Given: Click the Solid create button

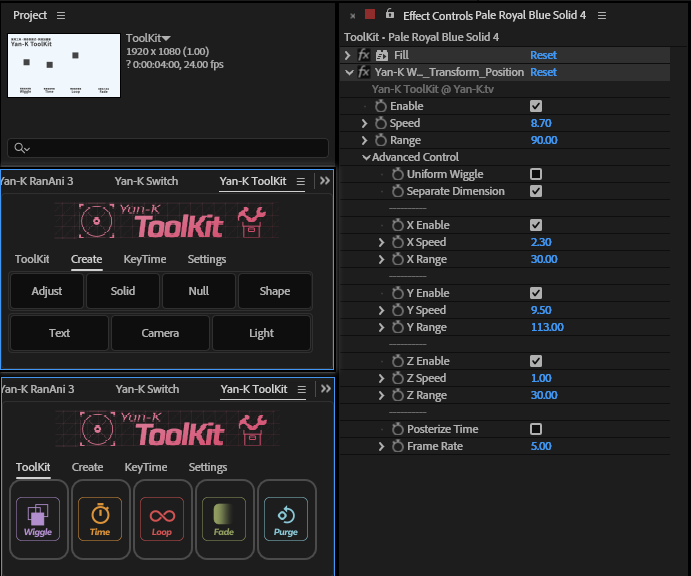Looking at the screenshot, I should 123,291.
